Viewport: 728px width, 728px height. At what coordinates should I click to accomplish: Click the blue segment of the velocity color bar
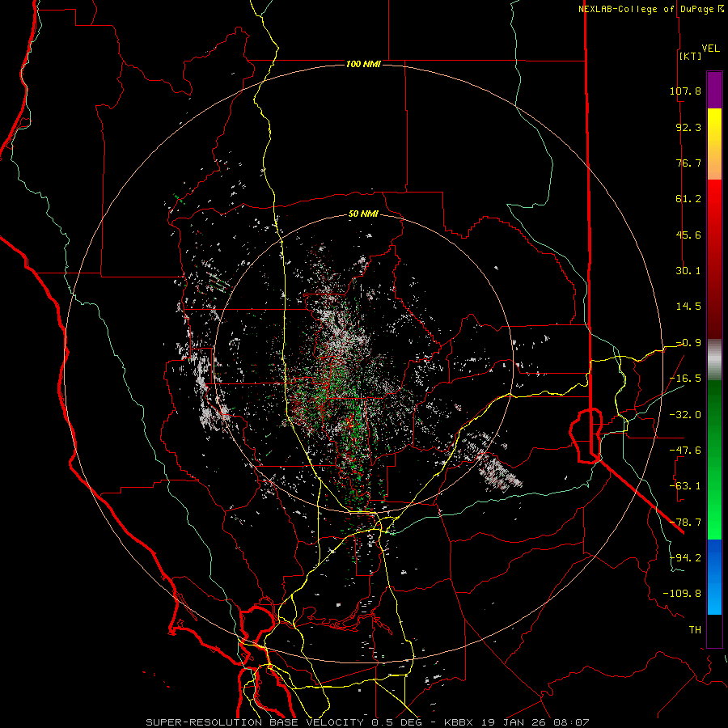pos(714,577)
